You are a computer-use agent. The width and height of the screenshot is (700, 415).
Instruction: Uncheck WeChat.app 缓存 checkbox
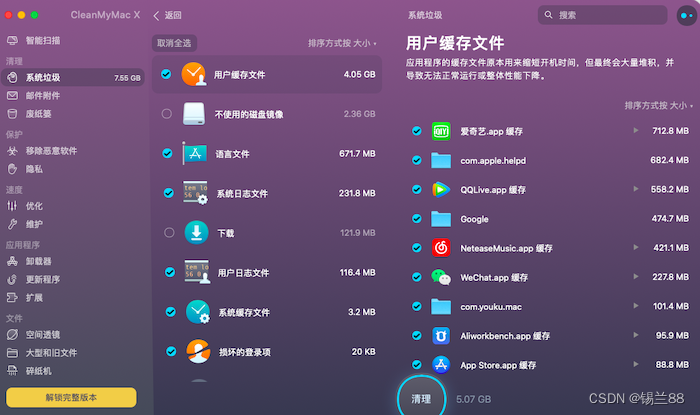pyautogui.click(x=417, y=277)
